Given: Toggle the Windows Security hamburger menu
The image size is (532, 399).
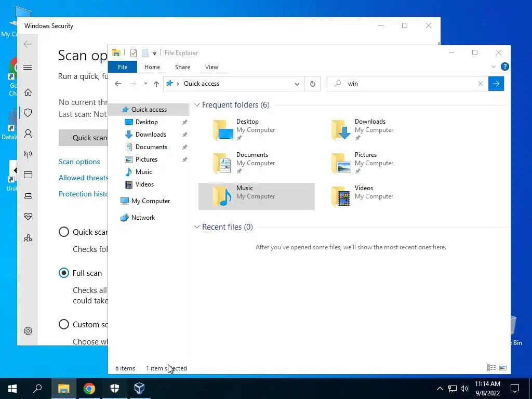Looking at the screenshot, I should pos(28,67).
